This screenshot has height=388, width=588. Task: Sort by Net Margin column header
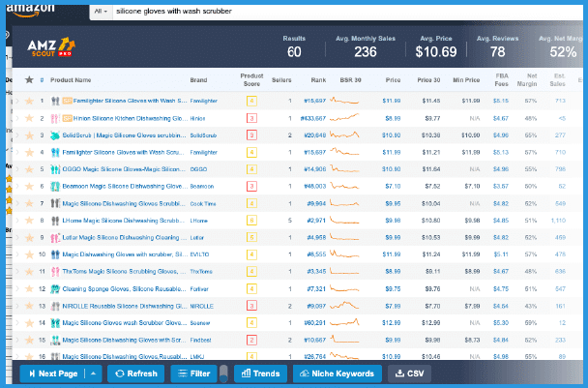527,80
